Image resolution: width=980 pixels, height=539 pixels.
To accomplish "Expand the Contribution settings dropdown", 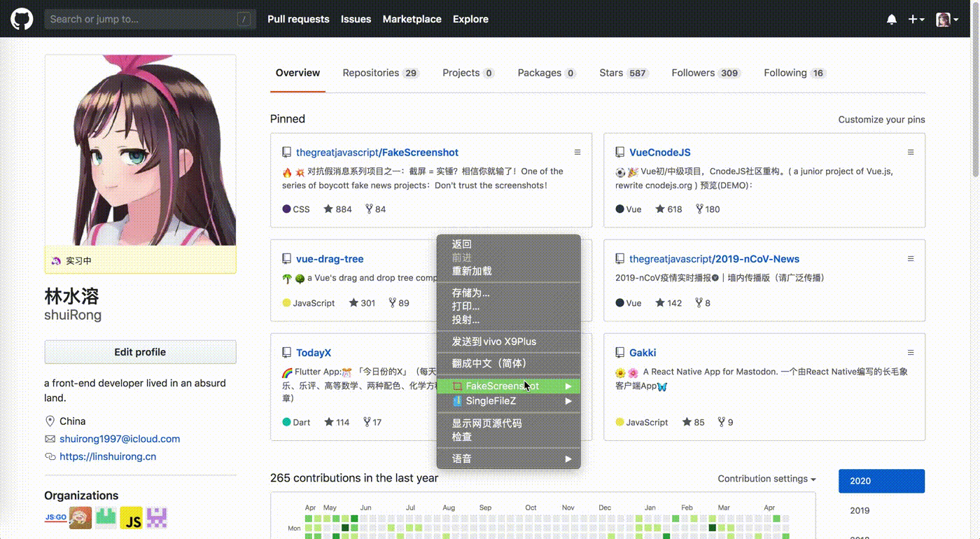I will click(766, 479).
